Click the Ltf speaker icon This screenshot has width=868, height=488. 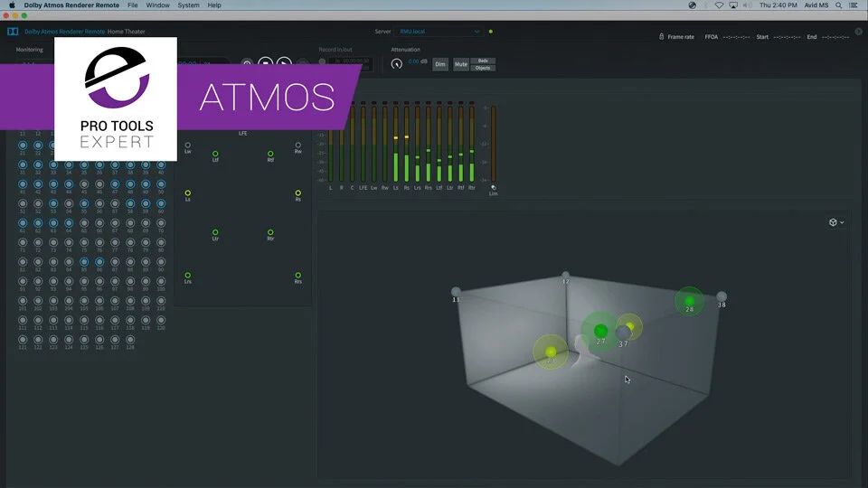(215, 154)
